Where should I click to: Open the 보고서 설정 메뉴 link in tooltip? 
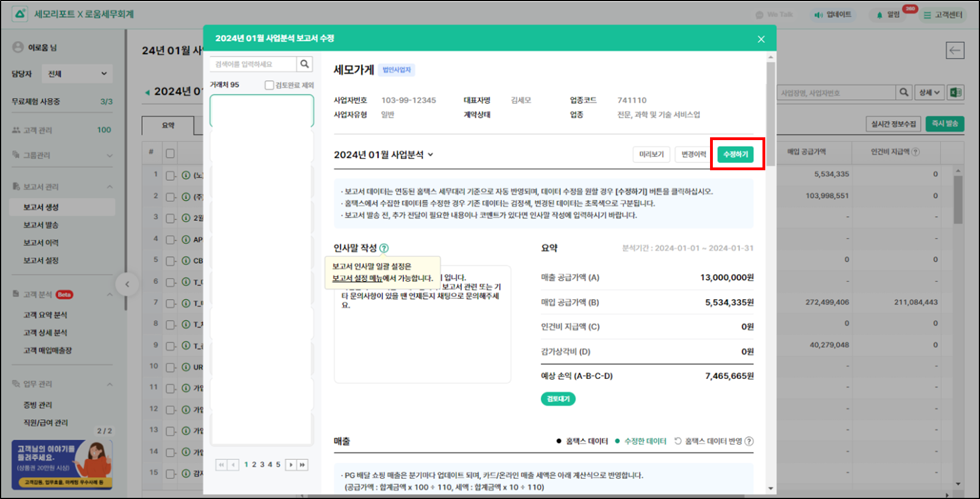click(x=358, y=278)
